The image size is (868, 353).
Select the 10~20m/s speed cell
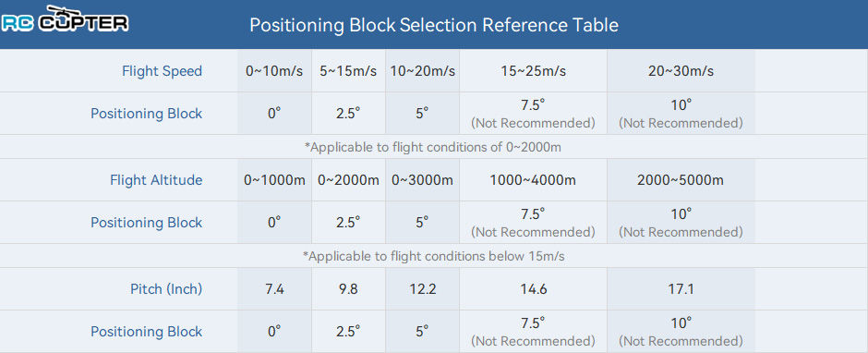pyautogui.click(x=422, y=71)
